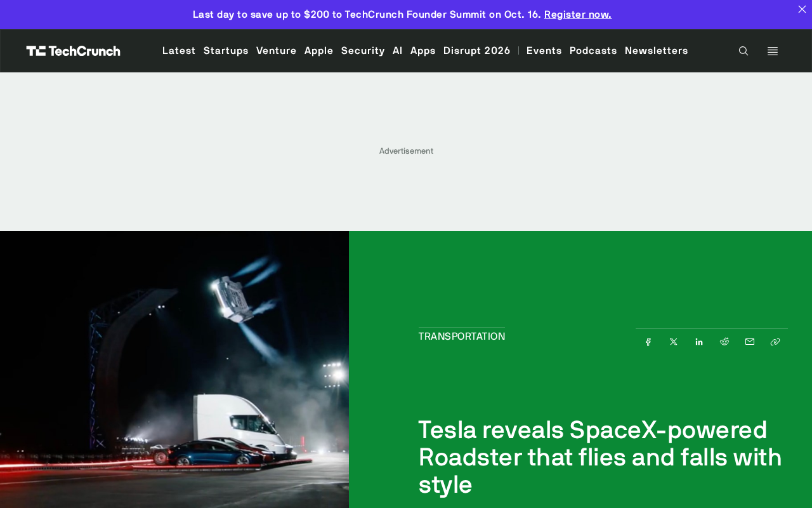This screenshot has height=508, width=812.
Task: Open Startups in navigation
Action: 226,51
